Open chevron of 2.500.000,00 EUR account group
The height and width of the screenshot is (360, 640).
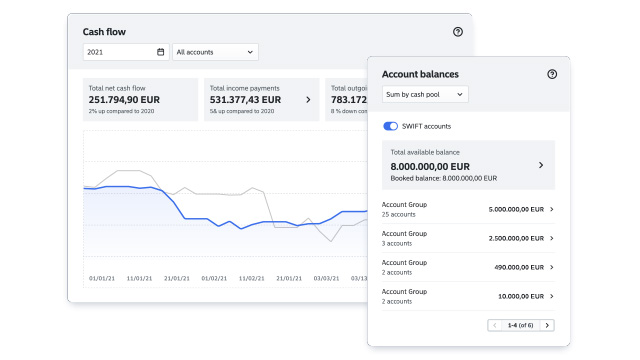552,238
